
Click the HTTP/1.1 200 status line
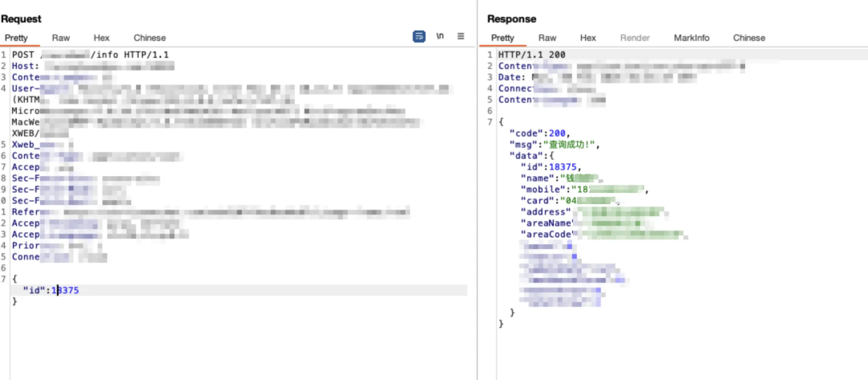coord(532,55)
